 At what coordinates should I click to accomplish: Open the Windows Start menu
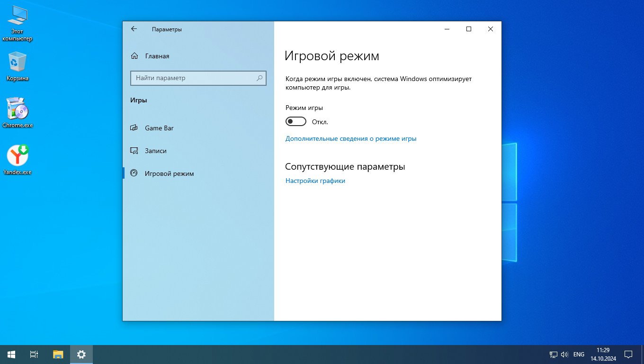click(11, 354)
